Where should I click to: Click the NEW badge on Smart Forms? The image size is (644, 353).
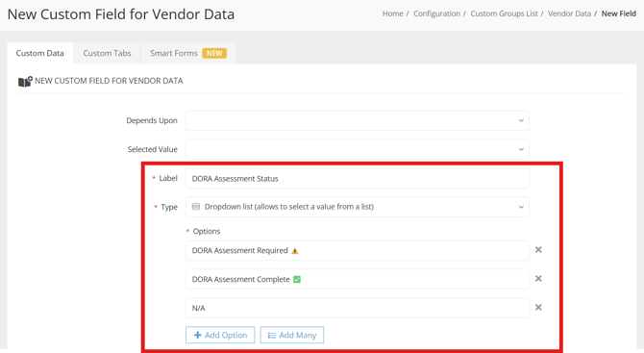click(214, 53)
